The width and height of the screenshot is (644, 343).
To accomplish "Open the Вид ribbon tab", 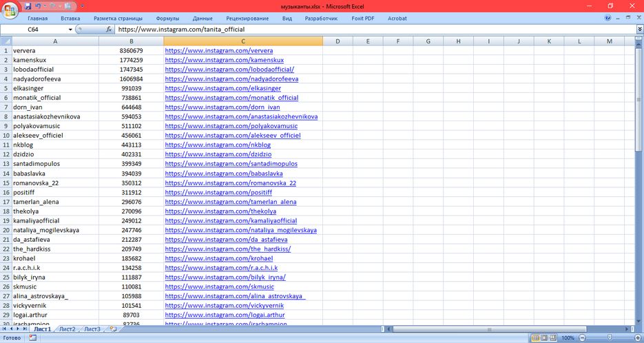I will tap(287, 19).
